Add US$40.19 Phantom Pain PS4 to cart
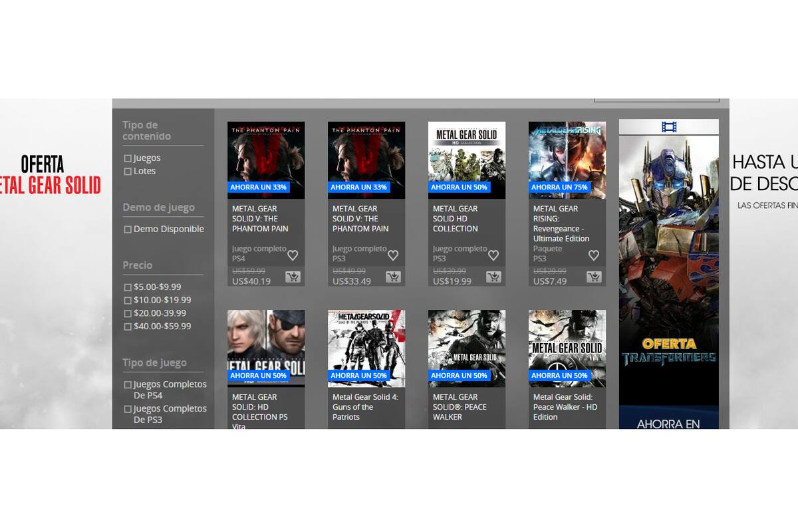This screenshot has width=798, height=532. click(x=293, y=277)
